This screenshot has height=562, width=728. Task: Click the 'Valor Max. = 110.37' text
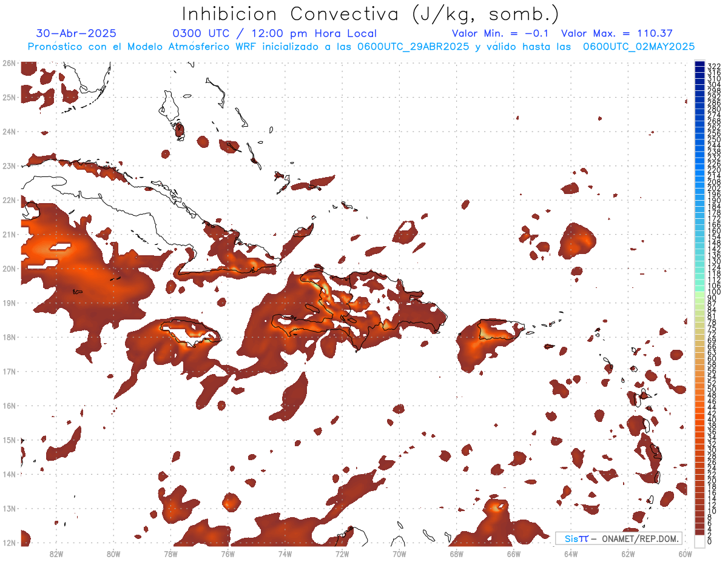616,33
